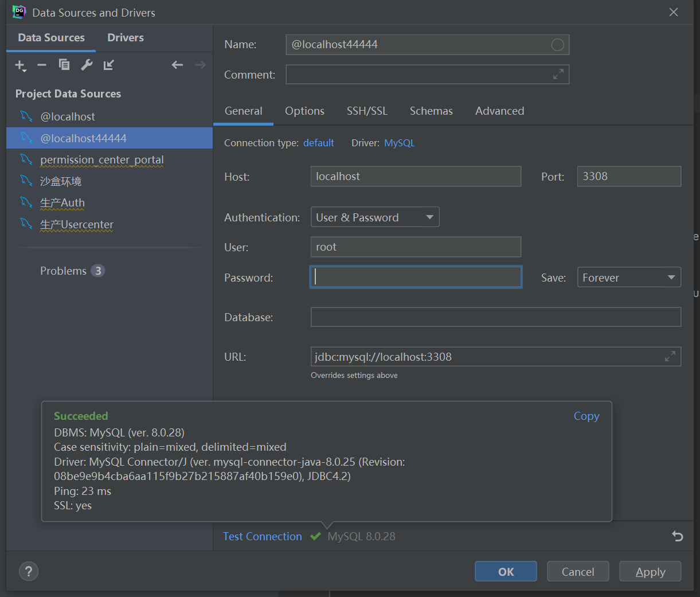This screenshot has height=597, width=700.
Task: Select the @localhost44444 data source
Action: 110,138
